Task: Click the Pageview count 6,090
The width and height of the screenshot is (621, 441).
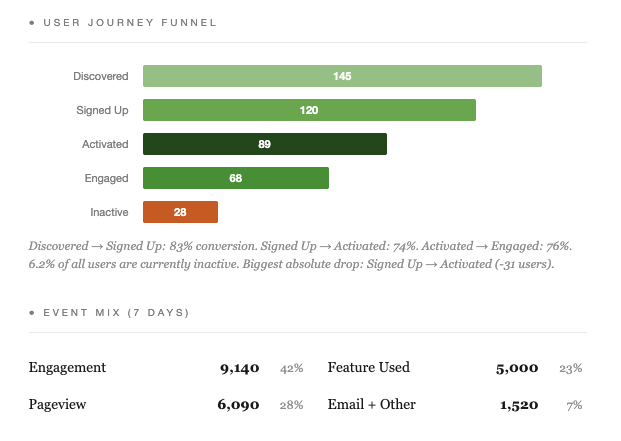Action: (240, 405)
